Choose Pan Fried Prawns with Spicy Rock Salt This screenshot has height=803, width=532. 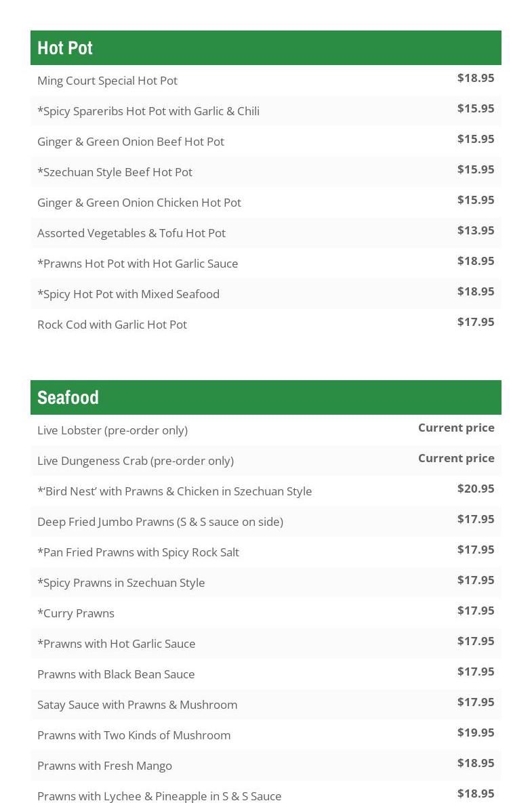(x=138, y=552)
